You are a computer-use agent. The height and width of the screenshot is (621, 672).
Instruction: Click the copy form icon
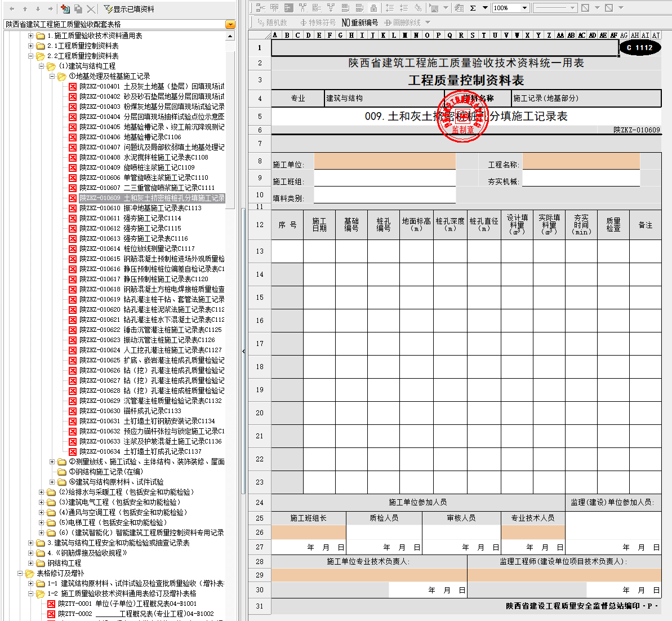pyautogui.click(x=78, y=8)
